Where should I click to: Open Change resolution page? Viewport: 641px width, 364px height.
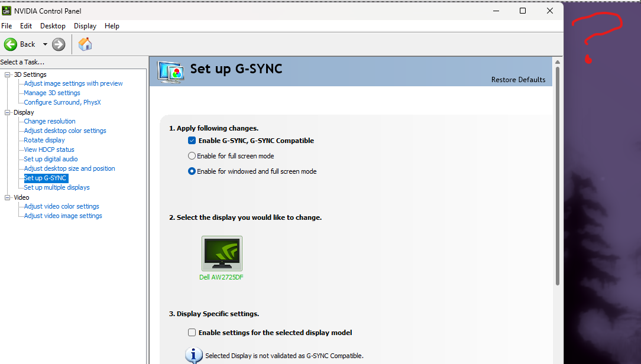pos(50,121)
